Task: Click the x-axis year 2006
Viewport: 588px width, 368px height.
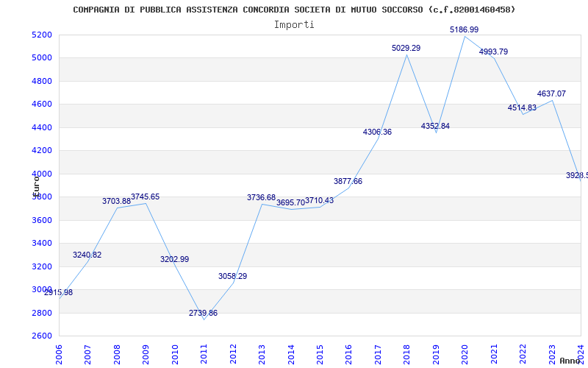Action: tap(59, 355)
